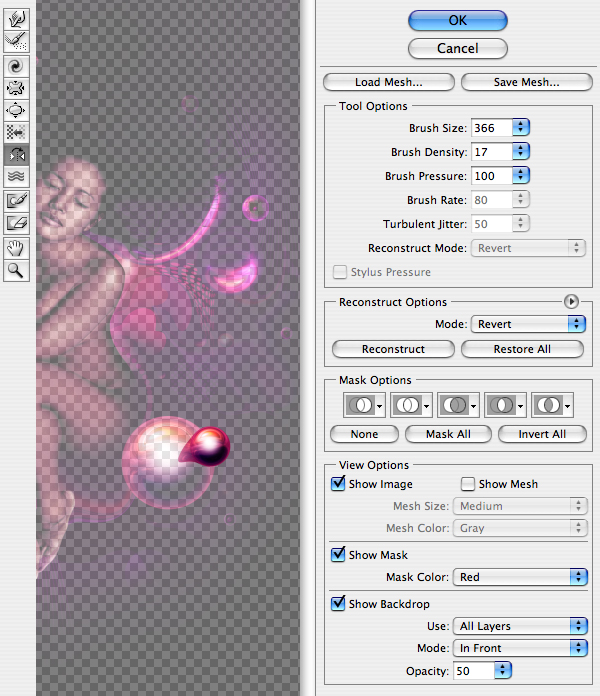This screenshot has height=696, width=600.
Task: Select the Thaw Mask tool
Action: point(16,223)
